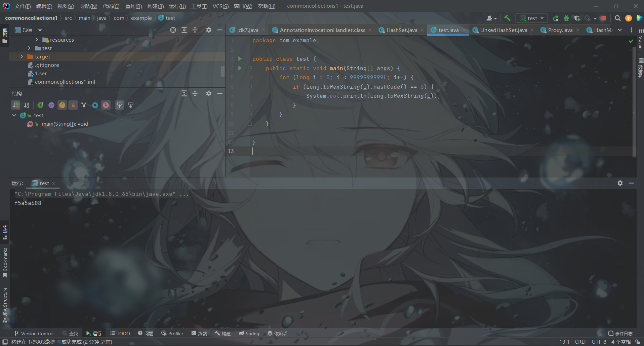Expand the target folder
Viewport: 644px width, 346px height.
click(22, 56)
